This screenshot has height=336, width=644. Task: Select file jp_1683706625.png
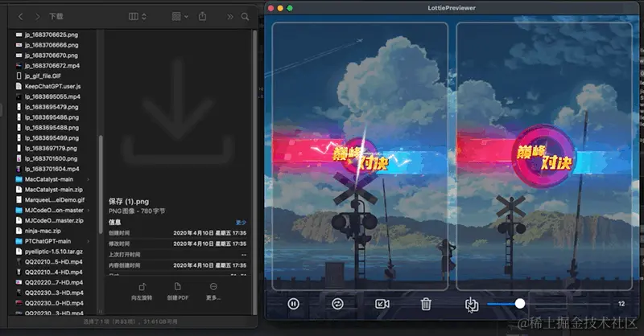point(52,35)
